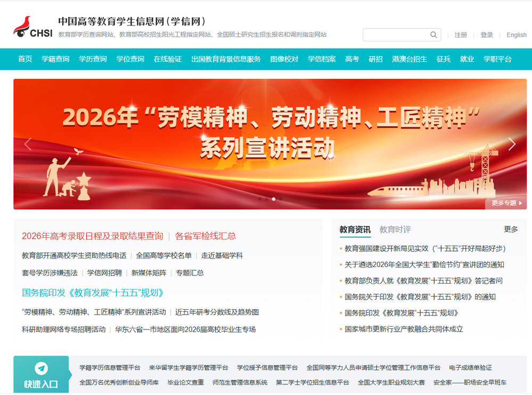Open 学位授予信息管理平台 quick link
The image size is (532, 395).
pos(267,367)
